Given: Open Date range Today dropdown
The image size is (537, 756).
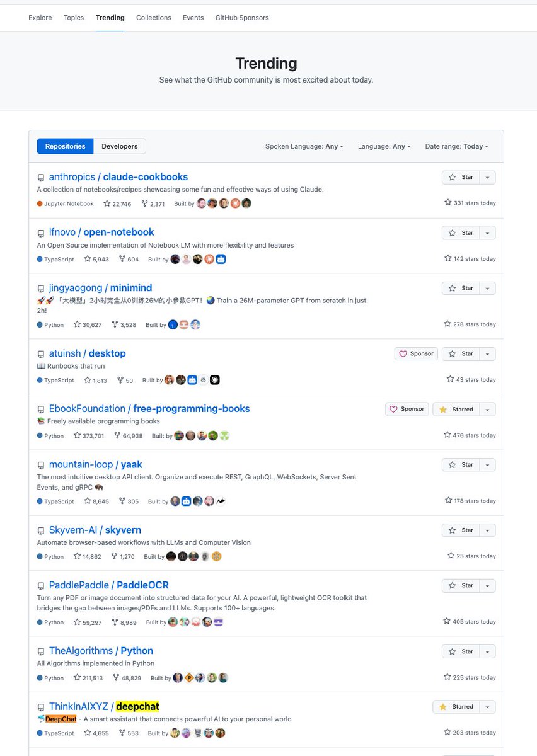Looking at the screenshot, I should click(x=457, y=146).
